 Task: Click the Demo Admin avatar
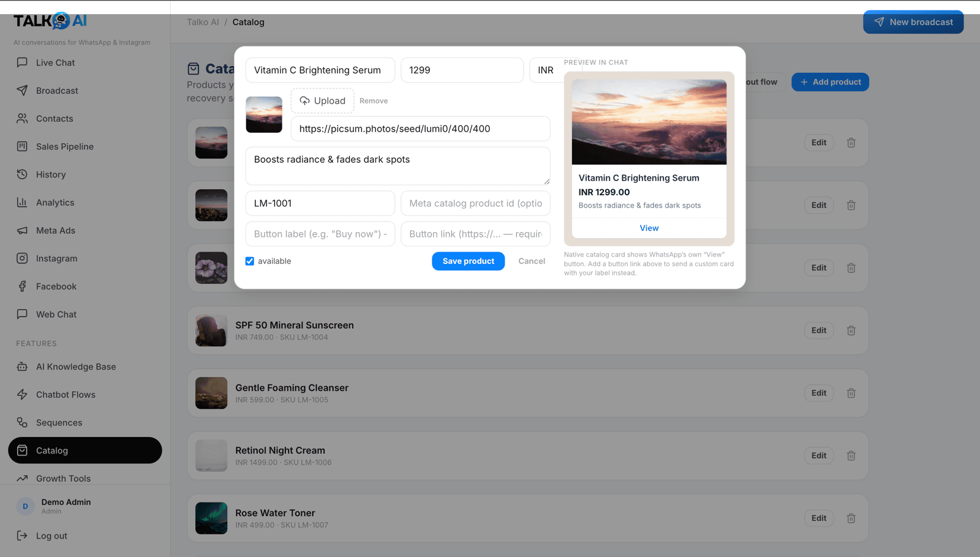point(25,506)
